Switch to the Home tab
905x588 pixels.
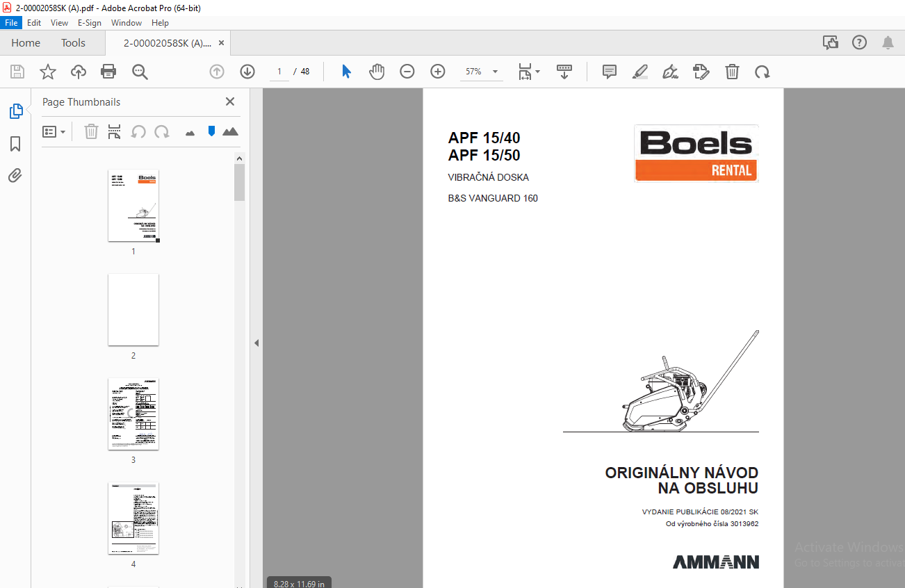point(26,42)
